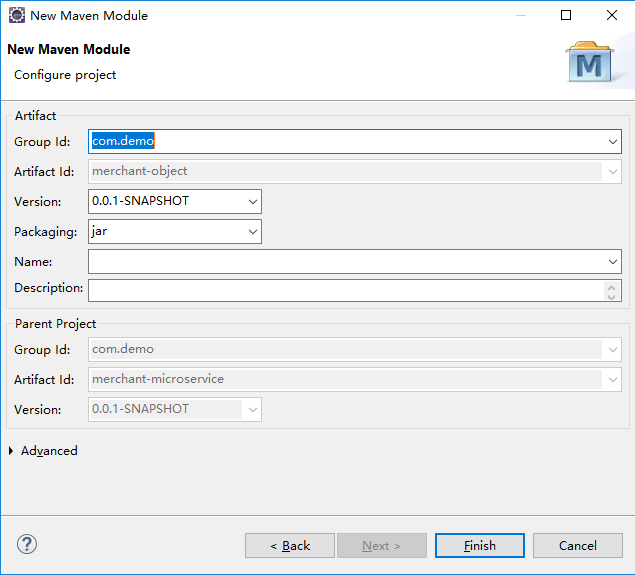
Task: Click the Parent Project com.demo Group Id text
Action: (x=123, y=349)
